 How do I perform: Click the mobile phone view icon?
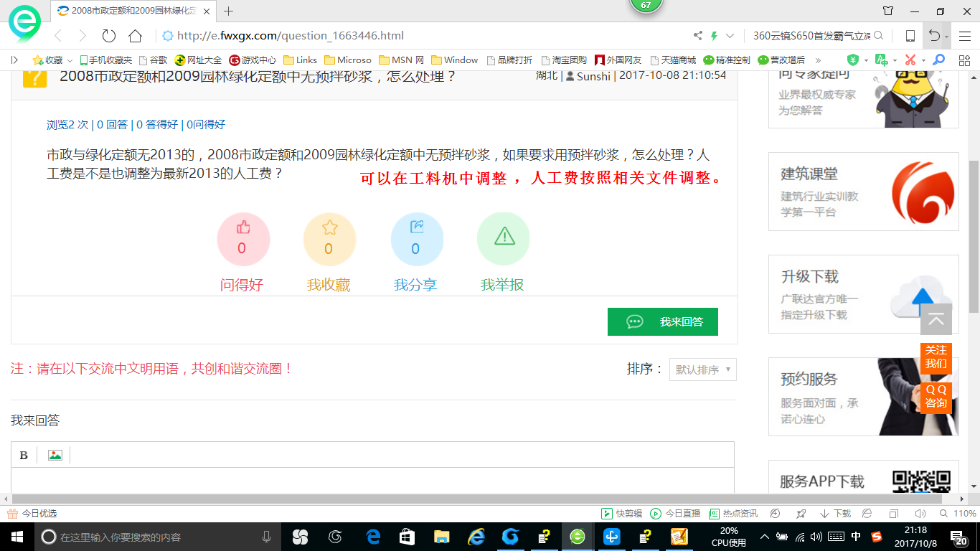910,36
